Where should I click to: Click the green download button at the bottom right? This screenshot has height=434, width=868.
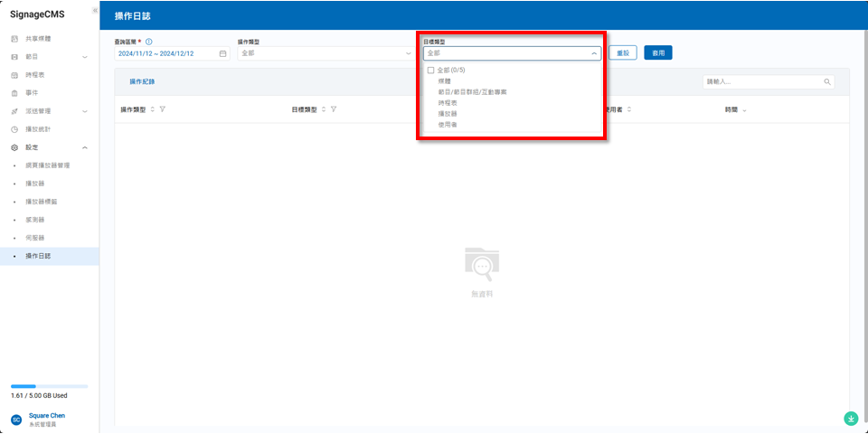tap(850, 418)
